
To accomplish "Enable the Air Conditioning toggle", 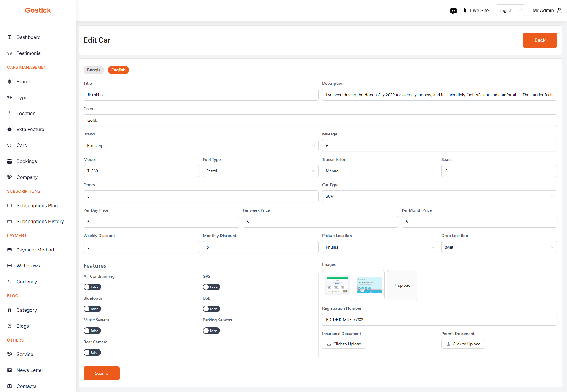I will 92,287.
